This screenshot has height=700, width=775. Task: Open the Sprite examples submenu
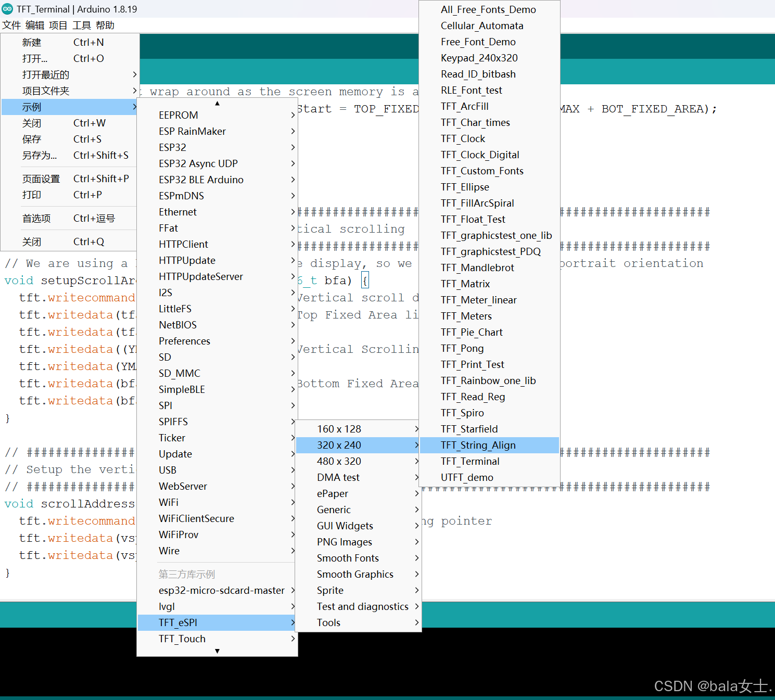pyautogui.click(x=358, y=590)
